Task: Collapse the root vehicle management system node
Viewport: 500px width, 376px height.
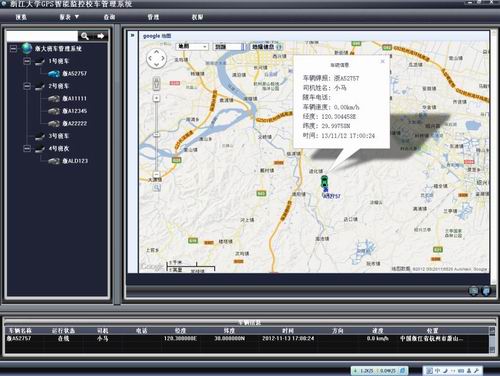Action: (13, 49)
